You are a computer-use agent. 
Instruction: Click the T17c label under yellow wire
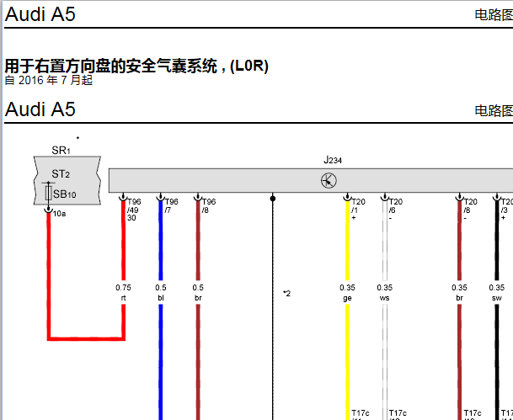(x=361, y=415)
